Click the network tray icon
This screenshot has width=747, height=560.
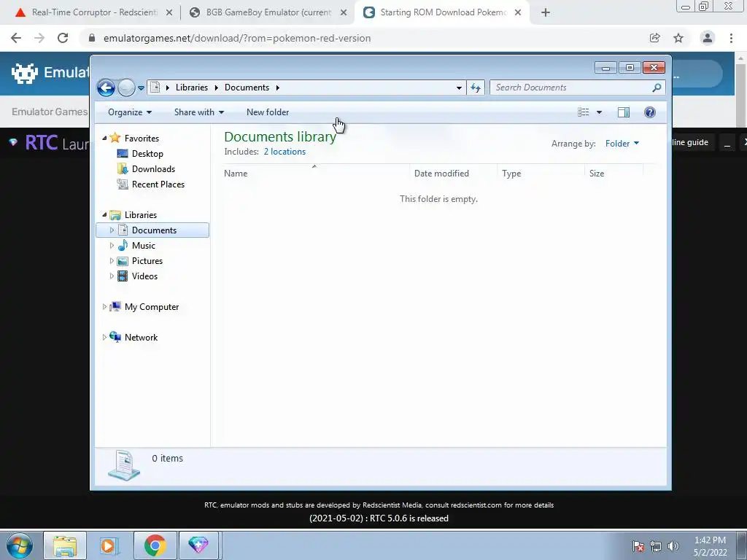point(656,546)
